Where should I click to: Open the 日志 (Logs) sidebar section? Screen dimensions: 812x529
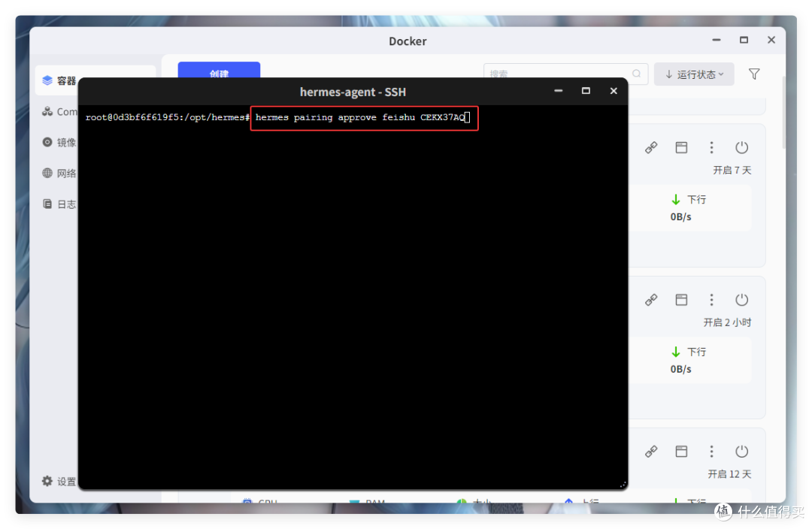[59, 204]
